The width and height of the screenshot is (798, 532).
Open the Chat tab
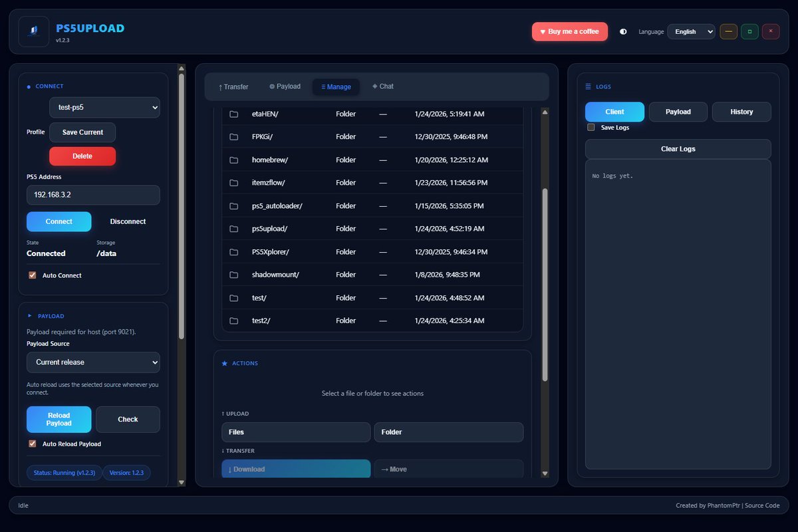(383, 86)
